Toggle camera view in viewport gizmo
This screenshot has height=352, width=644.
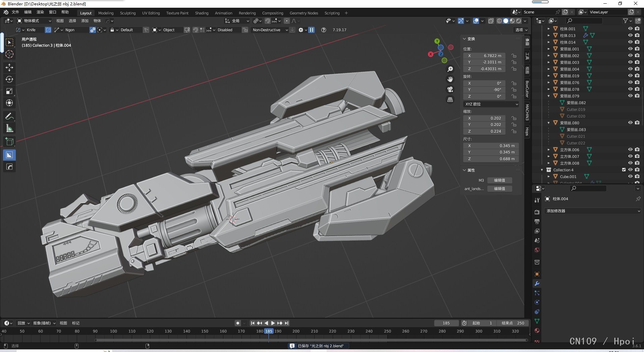pyautogui.click(x=450, y=89)
